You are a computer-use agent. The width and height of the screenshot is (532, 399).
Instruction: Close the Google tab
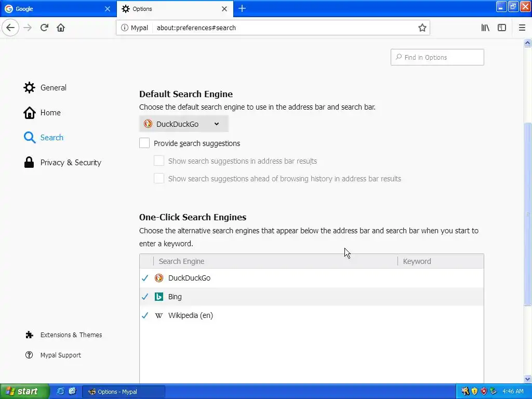tap(108, 9)
